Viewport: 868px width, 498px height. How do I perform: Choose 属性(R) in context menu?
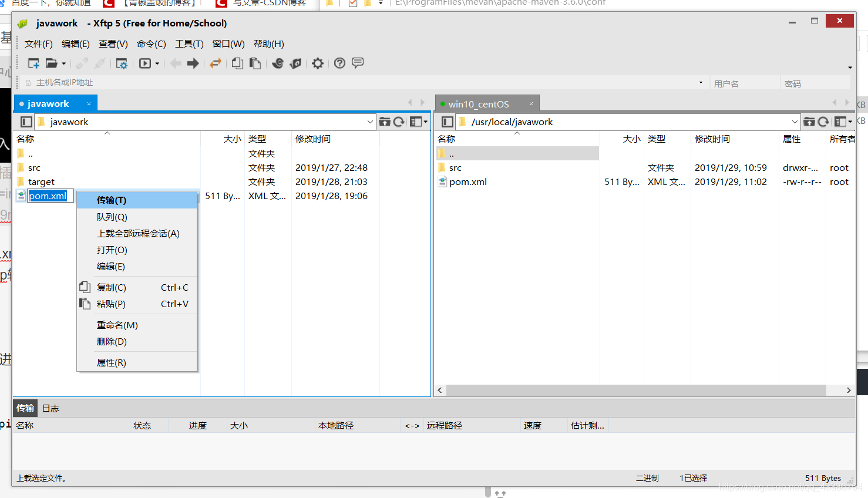[x=137, y=362]
